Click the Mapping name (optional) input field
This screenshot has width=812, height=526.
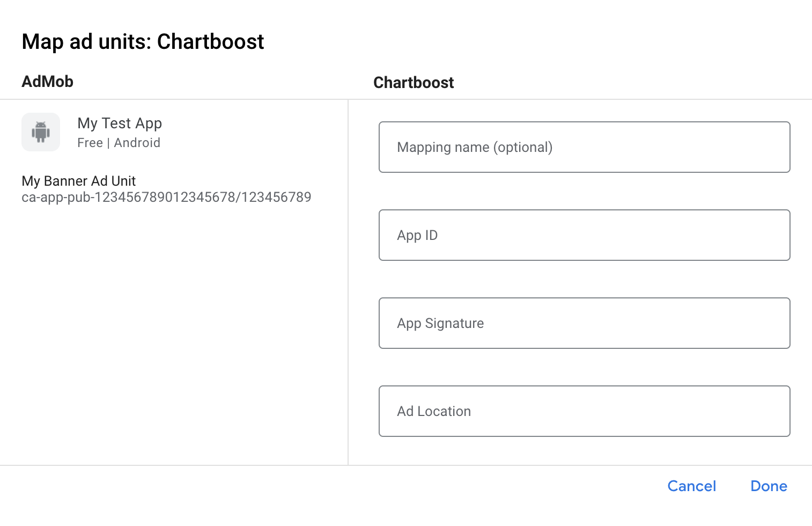[584, 147]
